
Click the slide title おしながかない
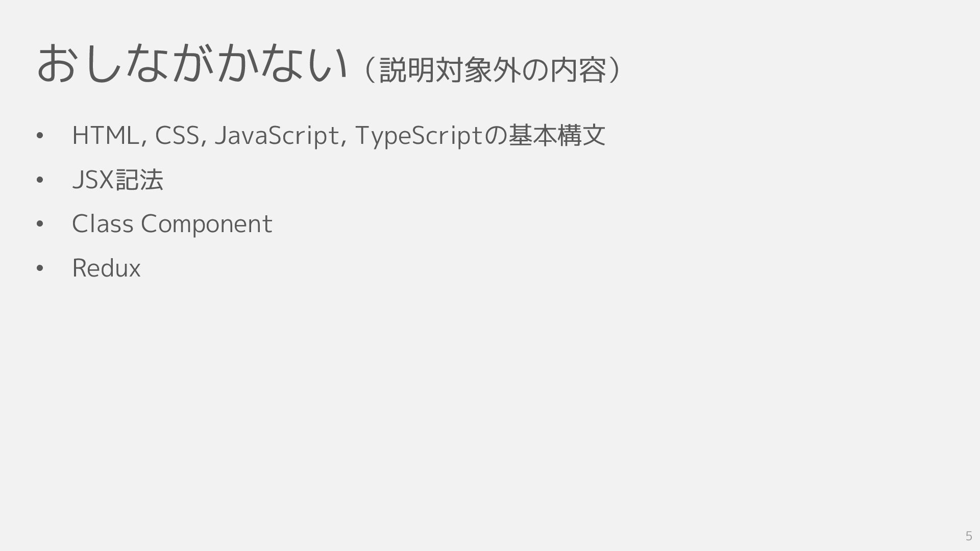click(192, 64)
